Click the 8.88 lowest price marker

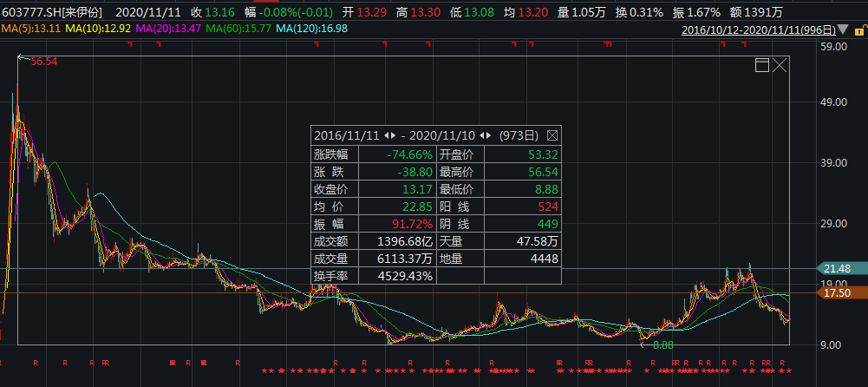[x=662, y=344]
